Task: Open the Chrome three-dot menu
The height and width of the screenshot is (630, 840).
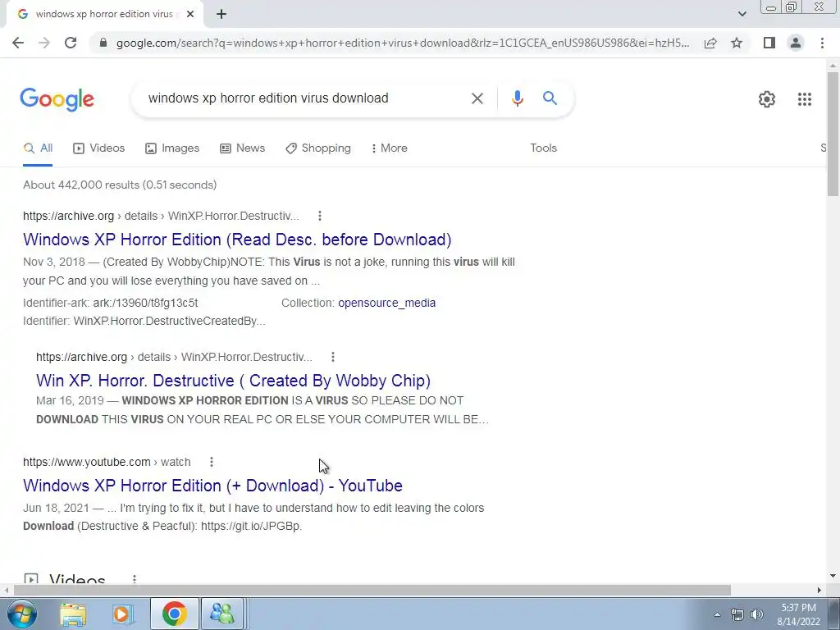Action: [x=822, y=43]
